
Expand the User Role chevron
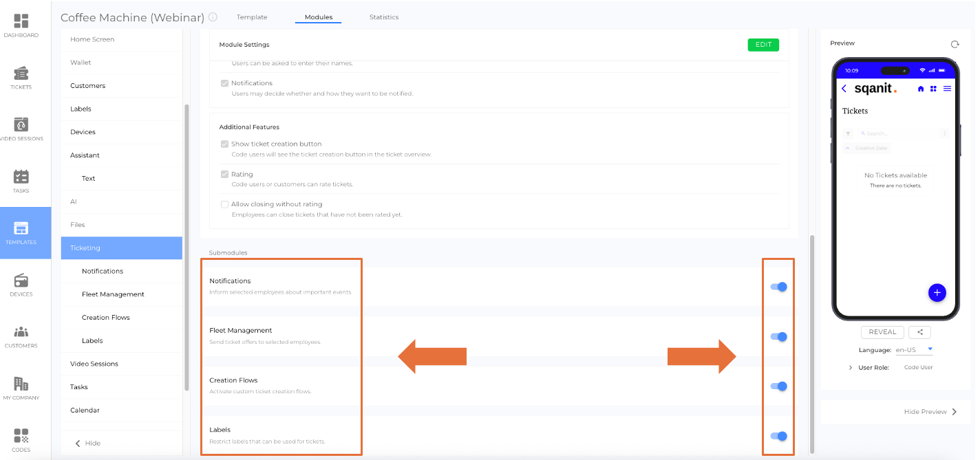(851, 368)
